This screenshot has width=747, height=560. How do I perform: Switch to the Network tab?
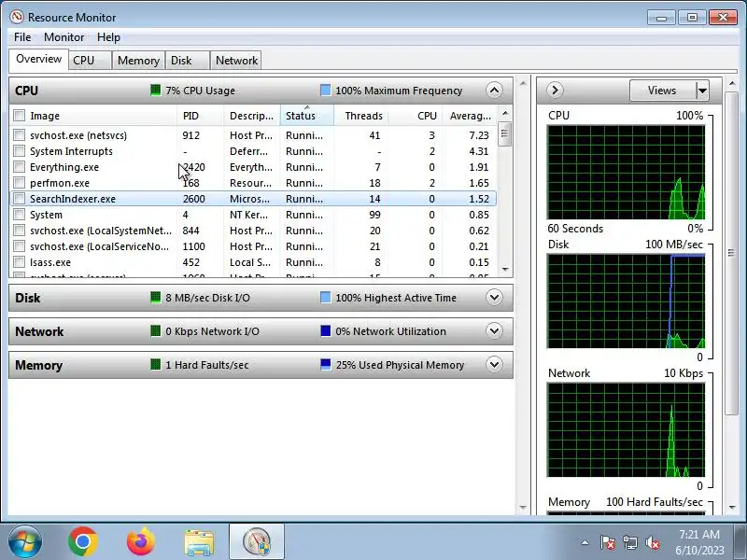[236, 61]
